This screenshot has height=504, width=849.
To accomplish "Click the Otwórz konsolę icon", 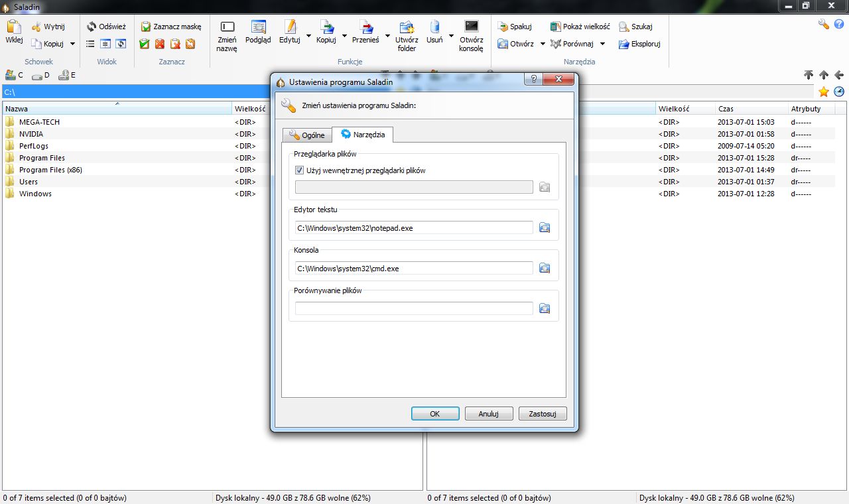I will [472, 27].
